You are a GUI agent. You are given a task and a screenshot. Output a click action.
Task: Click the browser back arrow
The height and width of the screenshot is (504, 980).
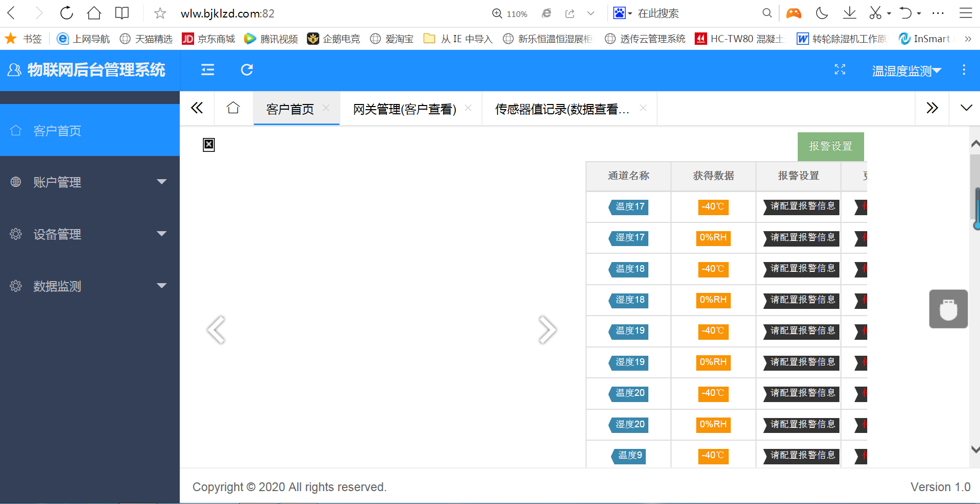11,13
